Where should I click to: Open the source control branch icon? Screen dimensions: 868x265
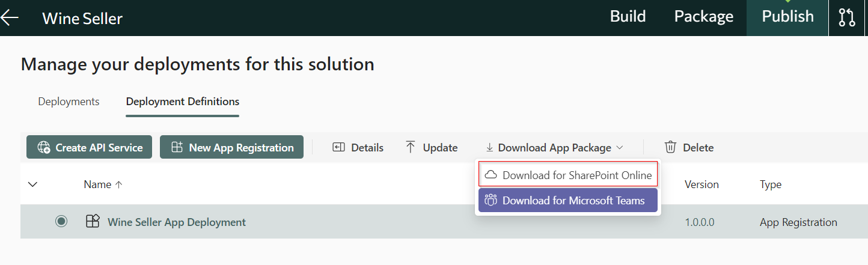tap(847, 17)
